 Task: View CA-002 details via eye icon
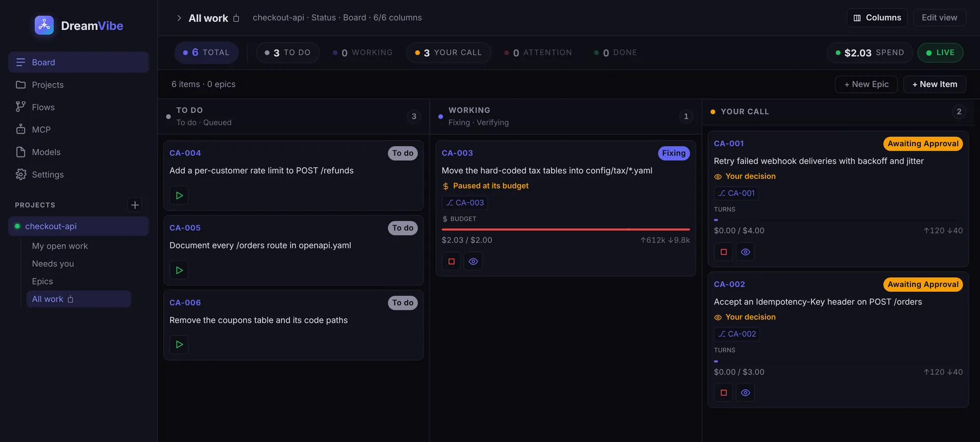745,393
